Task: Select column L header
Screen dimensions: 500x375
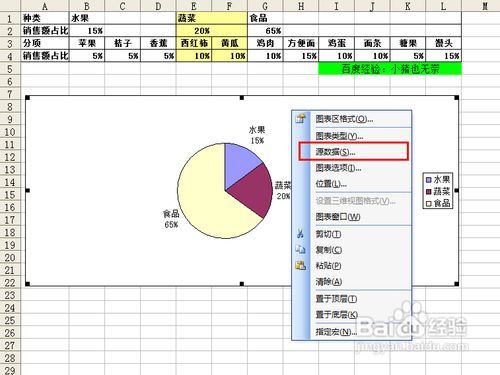Action: tap(443, 6)
